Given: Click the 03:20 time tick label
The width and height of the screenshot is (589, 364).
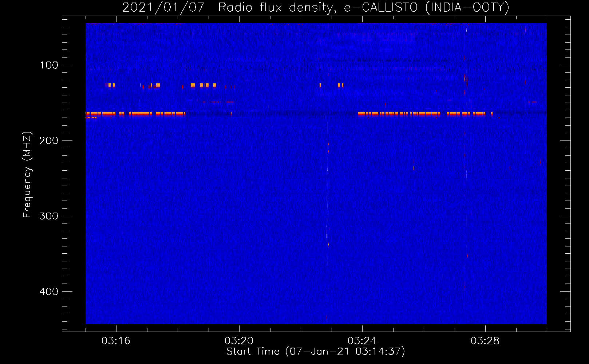Looking at the screenshot, I should pos(239,341).
